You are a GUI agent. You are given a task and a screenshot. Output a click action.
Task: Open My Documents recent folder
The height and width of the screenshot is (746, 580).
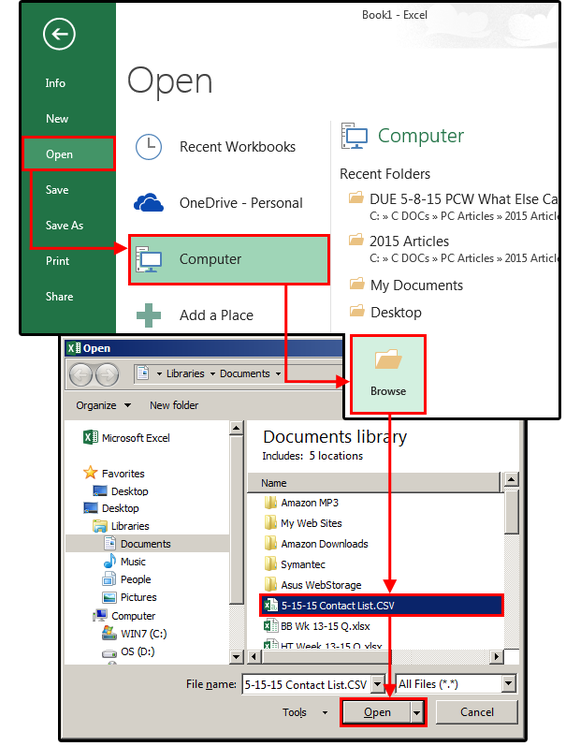[407, 285]
